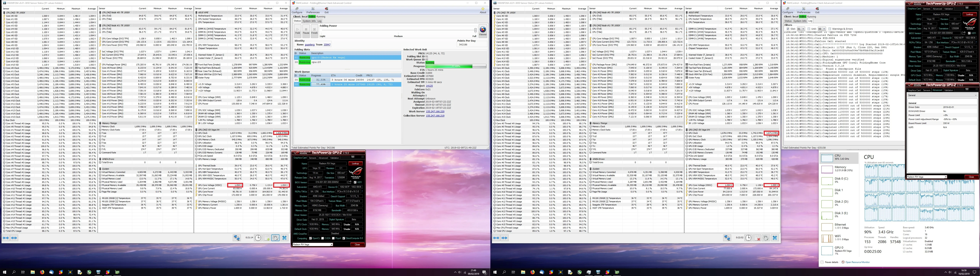Switch to System Info tab in left FAHControl
Screen dimensions: 980x276
[x=309, y=21]
